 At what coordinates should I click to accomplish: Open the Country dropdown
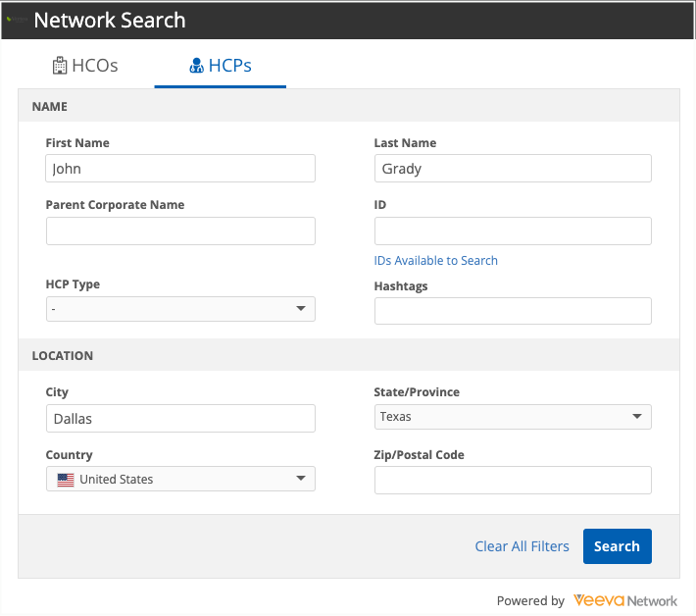[x=180, y=480]
